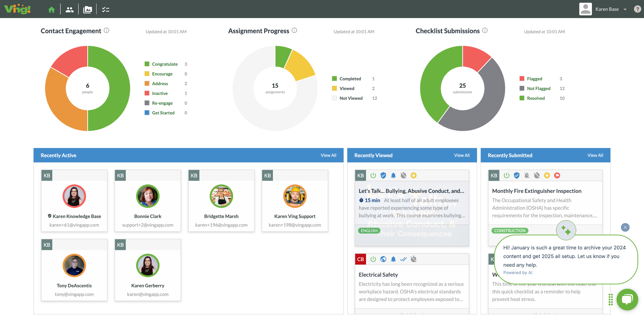The height and width of the screenshot is (316, 644).
Task: Open the green chat widget bubble
Action: 627,299
